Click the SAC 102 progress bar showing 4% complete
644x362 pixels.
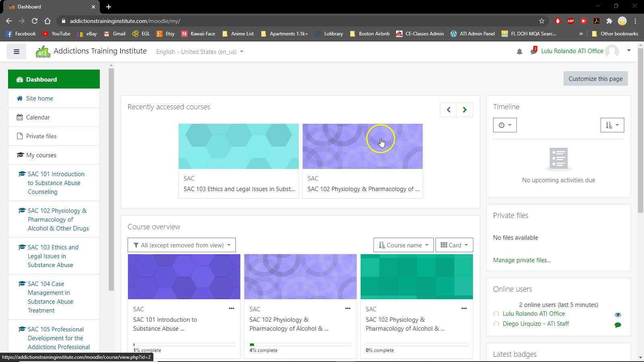[x=300, y=344]
